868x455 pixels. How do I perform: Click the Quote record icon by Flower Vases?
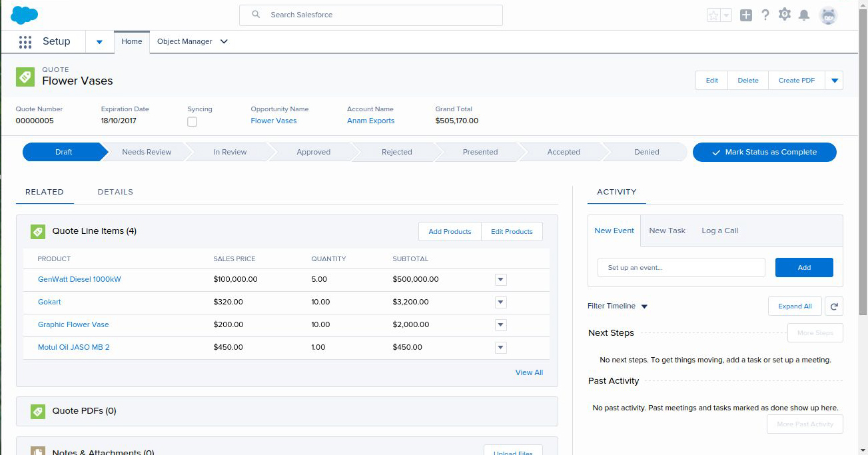coord(25,76)
